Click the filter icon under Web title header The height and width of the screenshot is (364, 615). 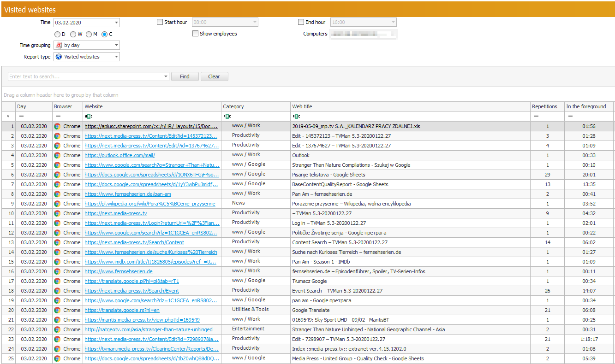coord(296,117)
